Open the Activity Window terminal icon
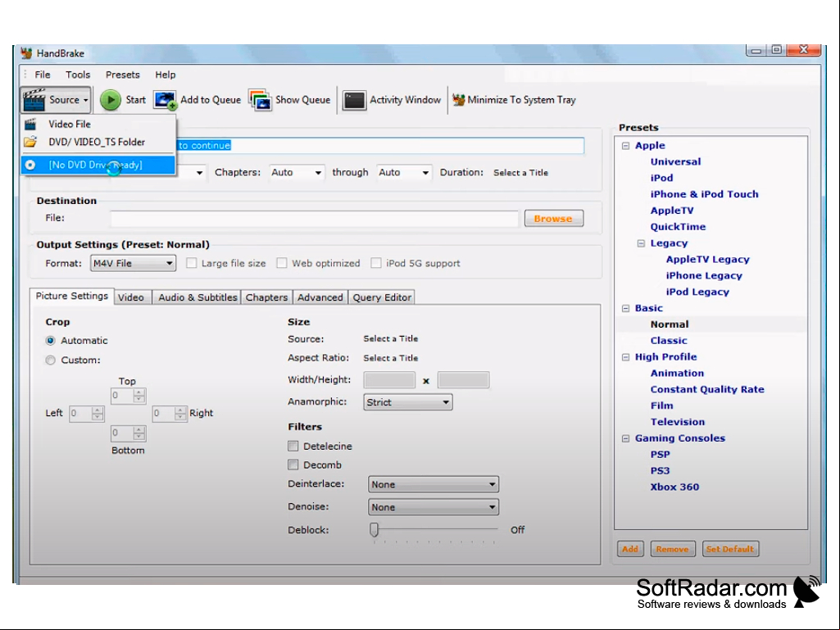Viewport: 840px width, 630px height. 354,100
